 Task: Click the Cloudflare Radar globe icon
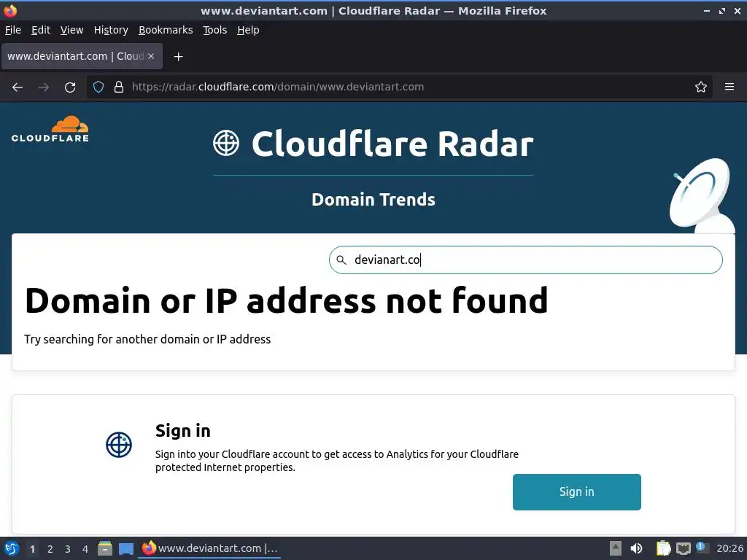(226, 143)
